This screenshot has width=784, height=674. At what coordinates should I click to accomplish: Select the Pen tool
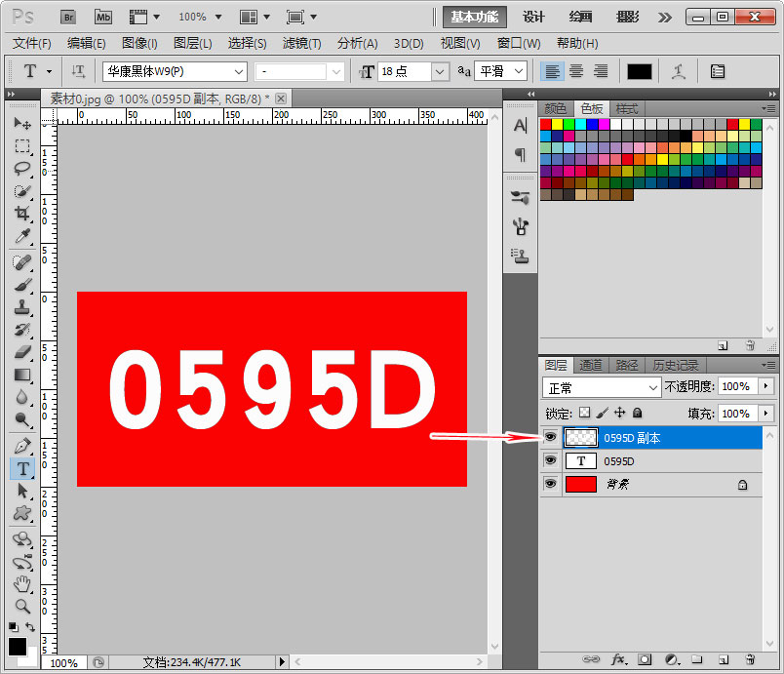[22, 446]
